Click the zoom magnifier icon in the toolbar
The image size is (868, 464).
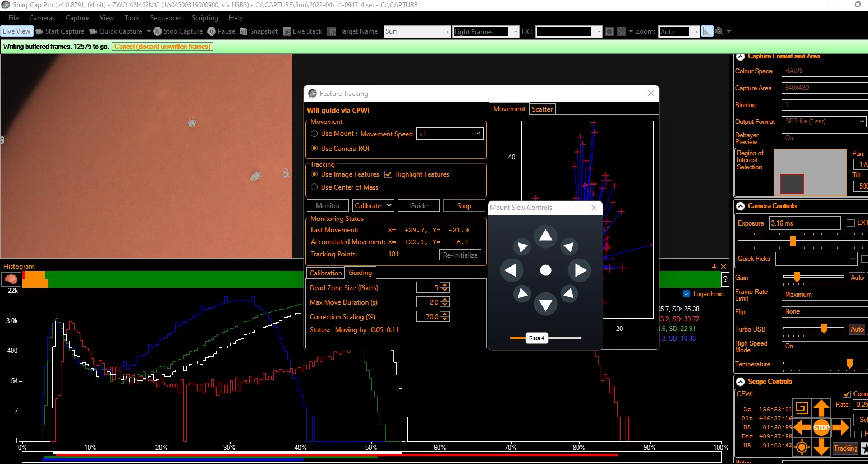(x=719, y=31)
